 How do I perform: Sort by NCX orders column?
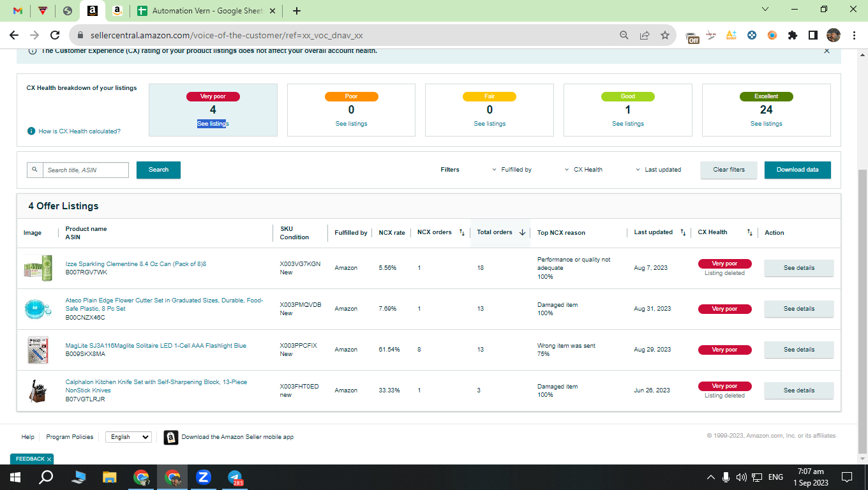pyautogui.click(x=462, y=232)
